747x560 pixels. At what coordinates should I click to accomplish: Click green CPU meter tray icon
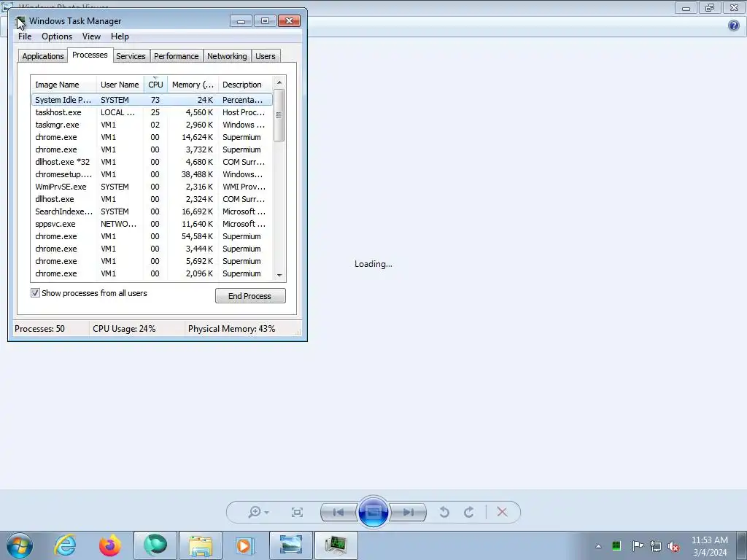click(616, 545)
